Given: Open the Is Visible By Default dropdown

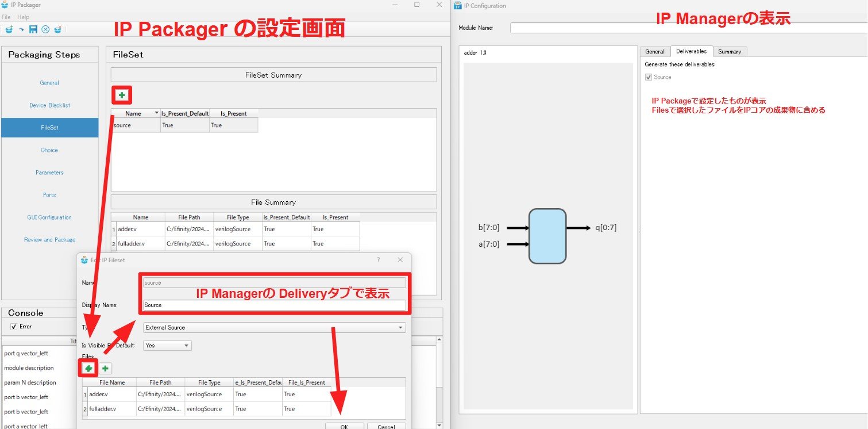Looking at the screenshot, I should 167,346.
